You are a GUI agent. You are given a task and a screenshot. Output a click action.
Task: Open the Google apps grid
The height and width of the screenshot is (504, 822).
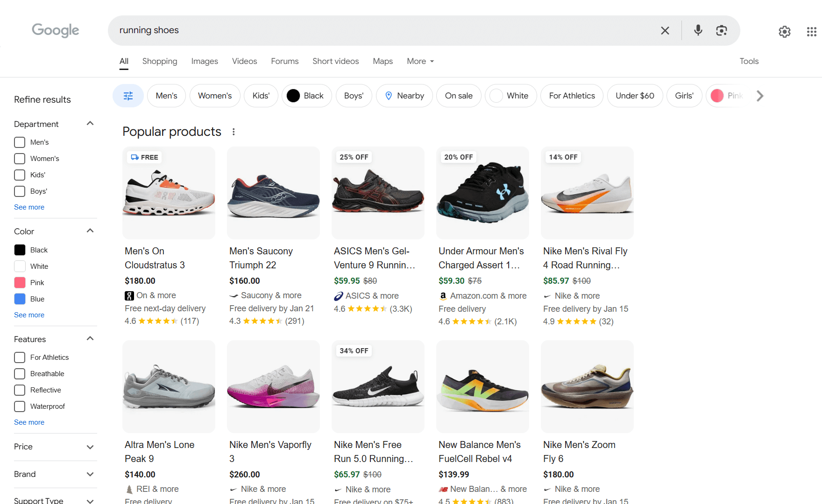tap(811, 32)
